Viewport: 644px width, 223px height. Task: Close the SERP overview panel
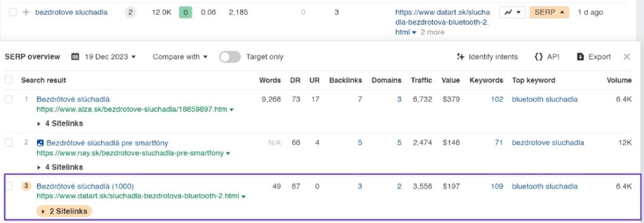pyautogui.click(x=627, y=57)
